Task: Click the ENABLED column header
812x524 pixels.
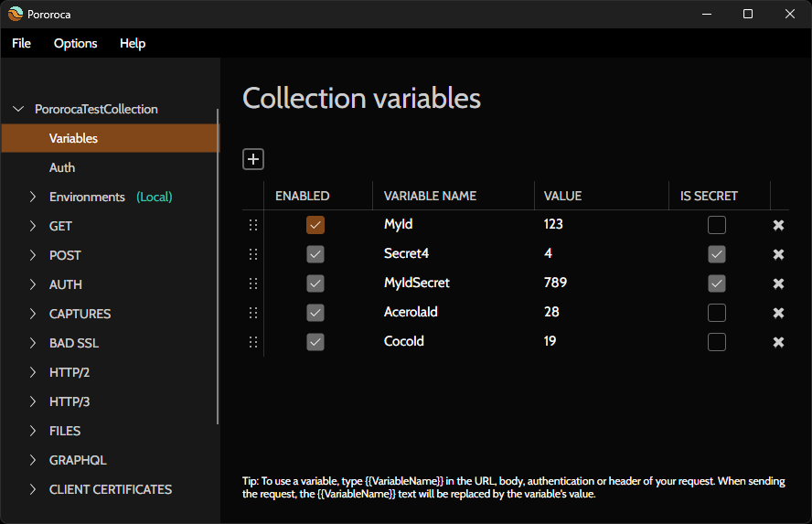Action: point(303,196)
